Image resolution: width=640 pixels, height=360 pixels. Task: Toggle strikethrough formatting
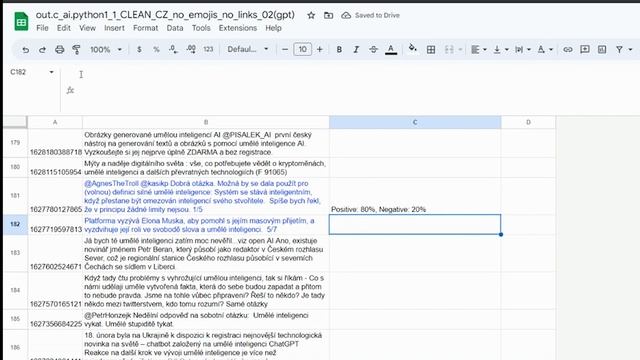tap(373, 50)
